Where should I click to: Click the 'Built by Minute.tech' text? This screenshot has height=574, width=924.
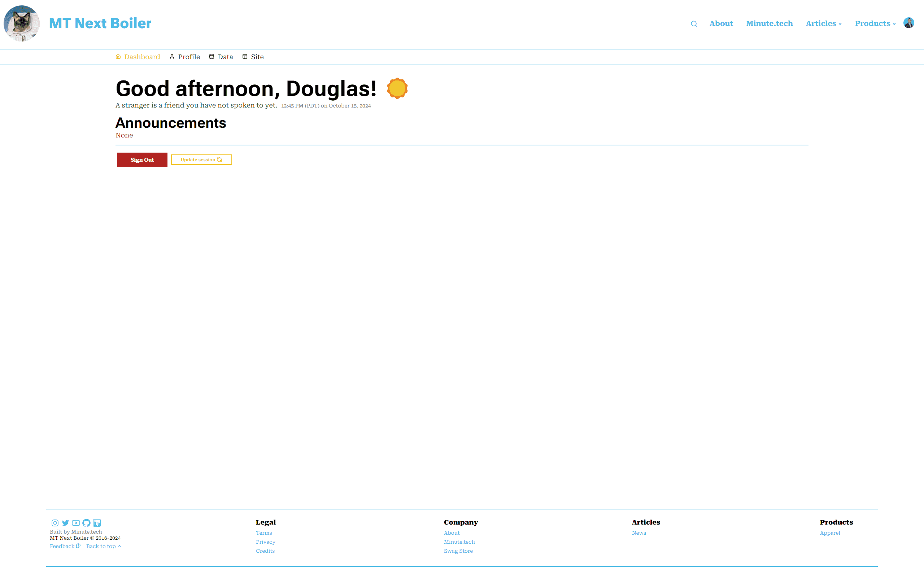76,532
